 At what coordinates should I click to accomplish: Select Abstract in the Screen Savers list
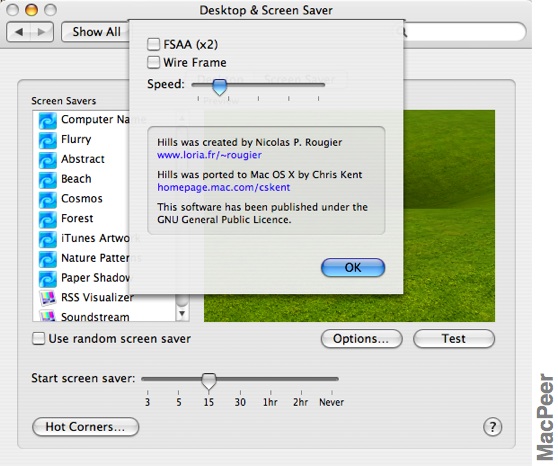84,160
